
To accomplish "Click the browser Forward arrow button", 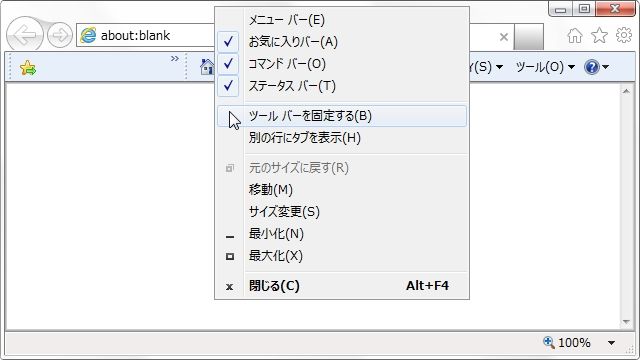I will click(x=60, y=35).
